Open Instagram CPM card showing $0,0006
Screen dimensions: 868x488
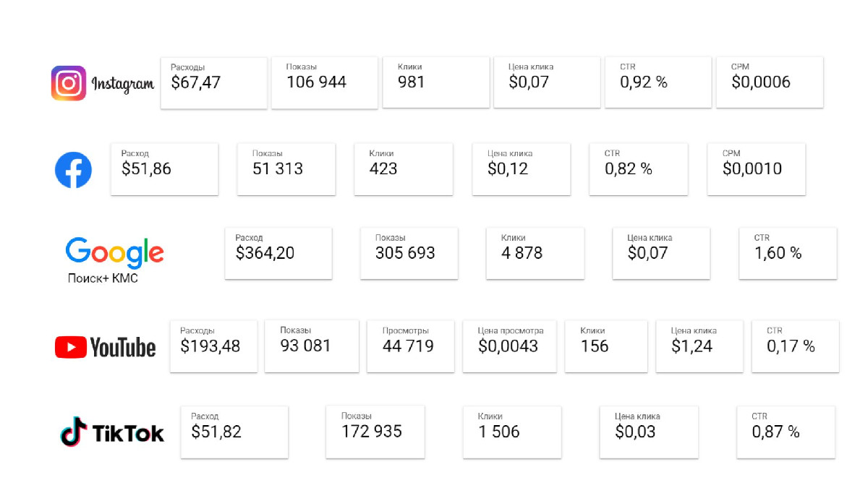pyautogui.click(x=770, y=82)
